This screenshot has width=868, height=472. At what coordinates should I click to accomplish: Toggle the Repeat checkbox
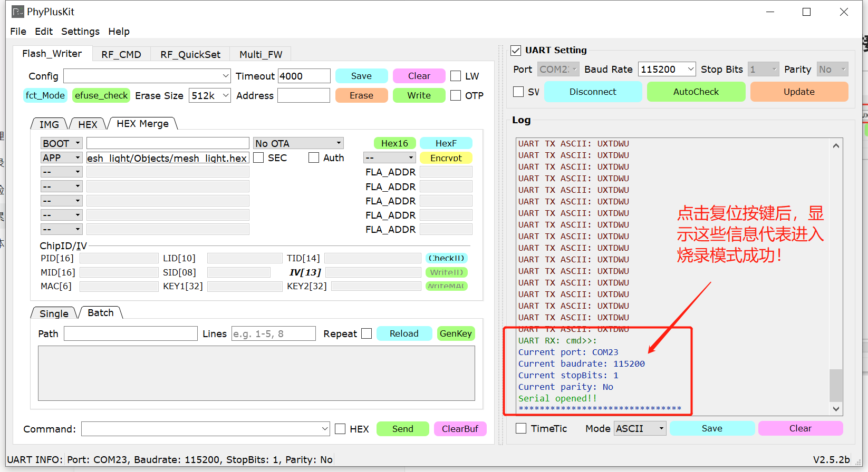point(367,333)
